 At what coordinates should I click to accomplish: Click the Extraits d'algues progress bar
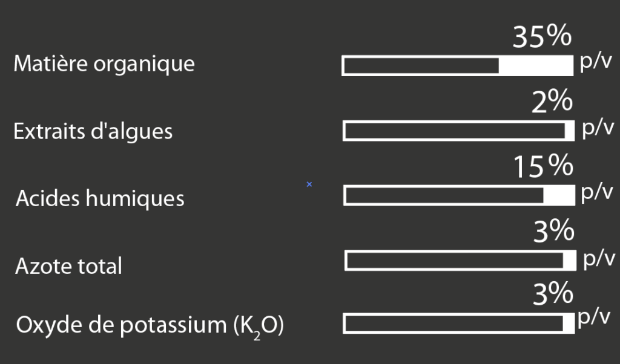coord(458,131)
